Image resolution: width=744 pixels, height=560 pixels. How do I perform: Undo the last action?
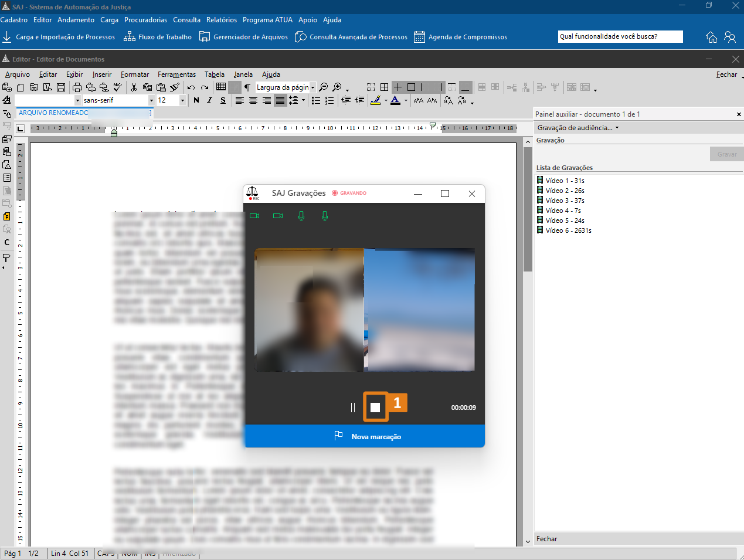point(191,87)
